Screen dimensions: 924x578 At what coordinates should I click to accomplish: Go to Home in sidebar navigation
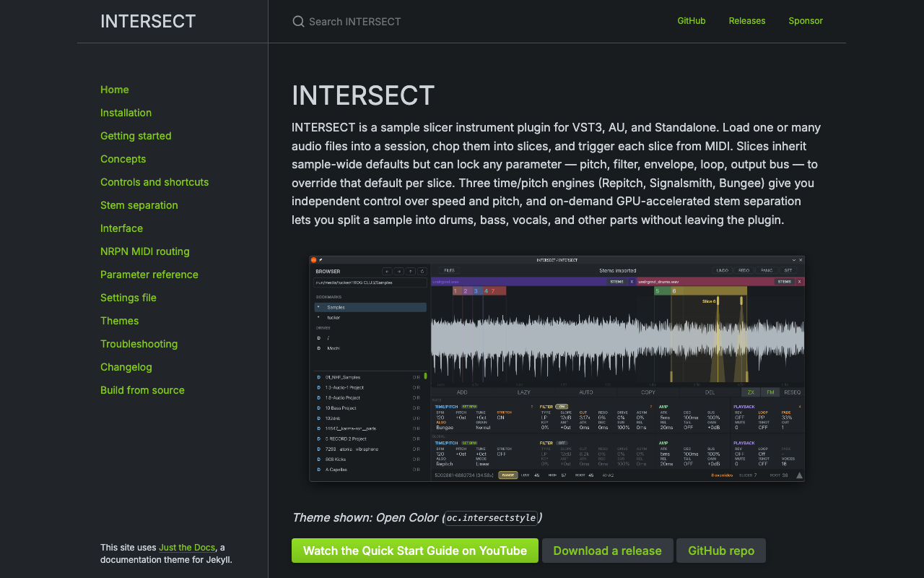pos(115,90)
